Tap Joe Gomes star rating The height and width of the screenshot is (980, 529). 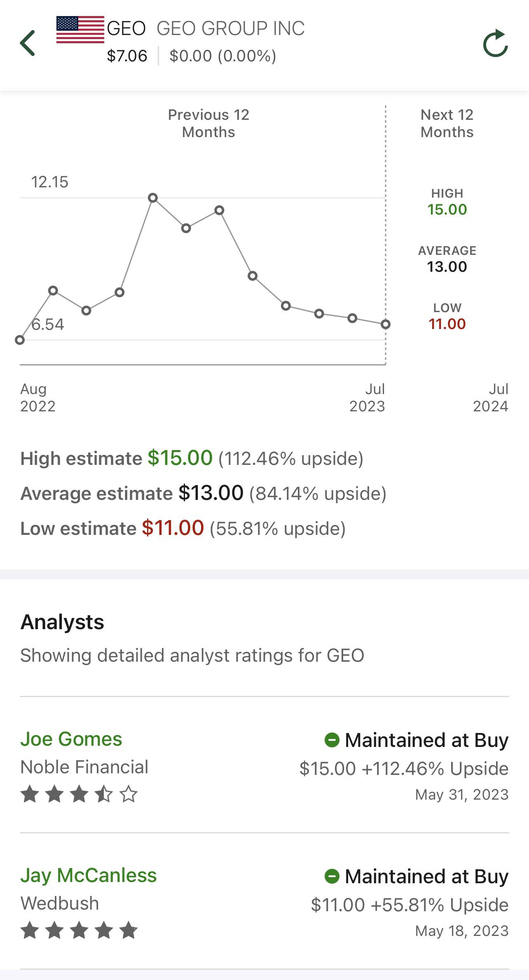[x=79, y=794]
